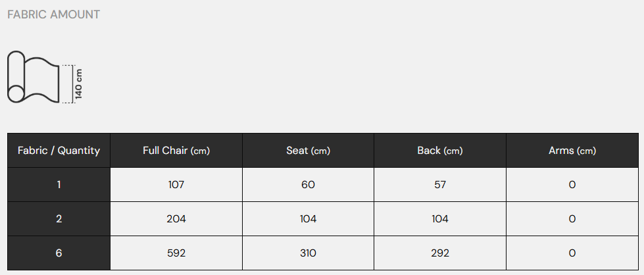Click the quantity 1 row label
Viewport: 644px width, 275px height.
[59, 185]
